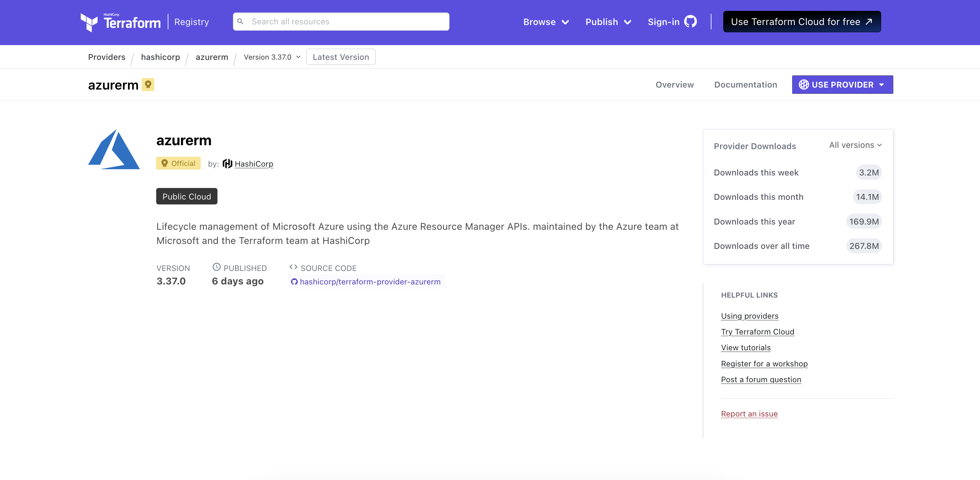Image resolution: width=980 pixels, height=480 pixels.
Task: Click the 14.1M downloads this month value
Action: [x=867, y=197]
